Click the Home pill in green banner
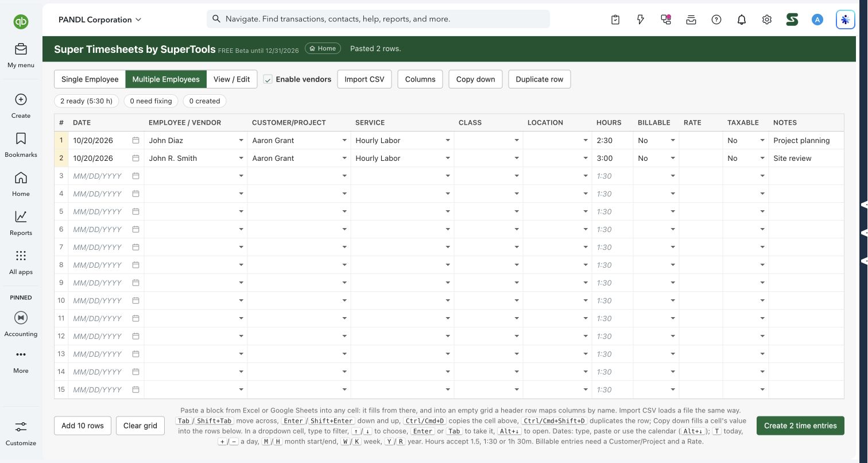This screenshot has width=868, height=463. 323,49
